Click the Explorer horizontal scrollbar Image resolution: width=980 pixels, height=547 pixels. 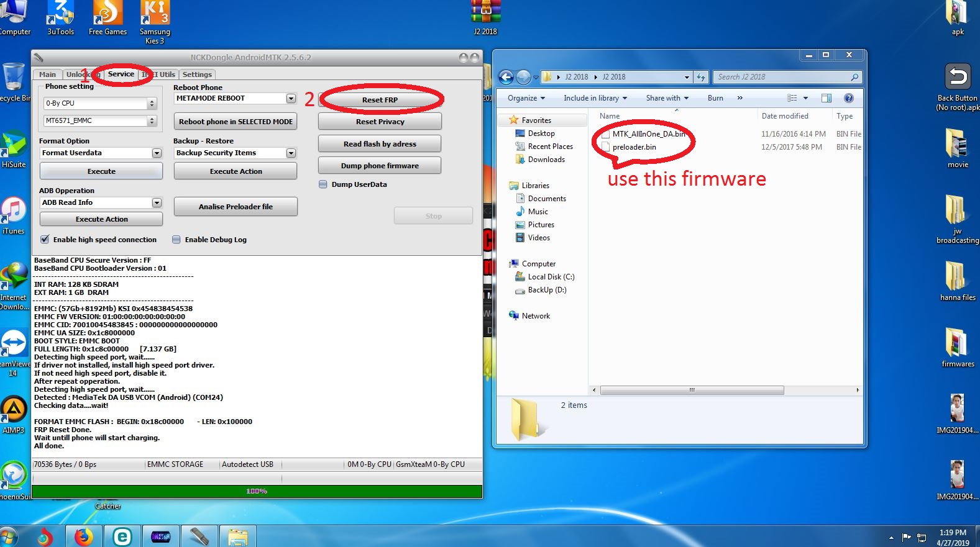tap(692, 390)
